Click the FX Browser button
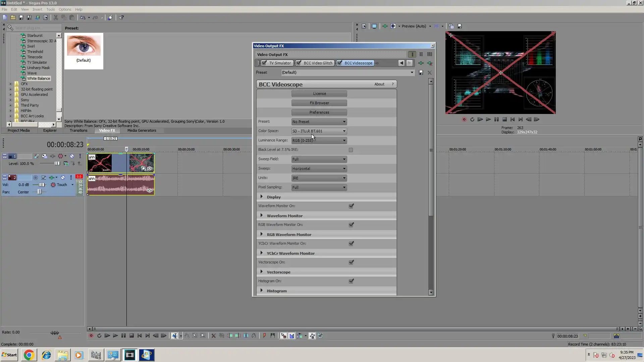644x362 pixels. coord(319,103)
